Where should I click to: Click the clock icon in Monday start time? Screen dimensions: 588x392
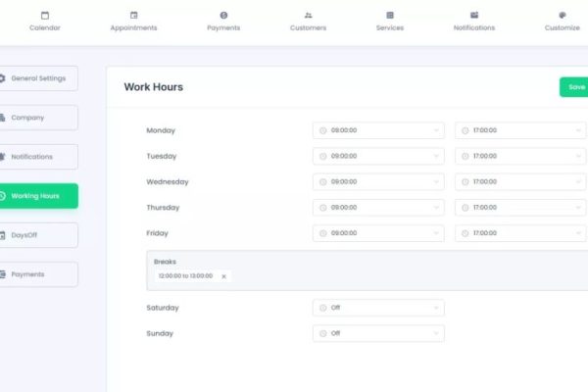point(322,130)
